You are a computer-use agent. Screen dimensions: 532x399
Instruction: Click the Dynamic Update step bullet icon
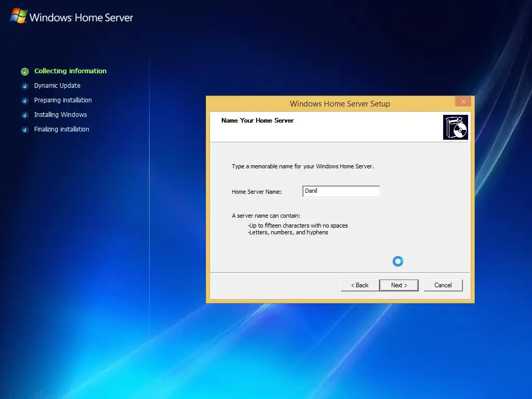tap(25, 86)
